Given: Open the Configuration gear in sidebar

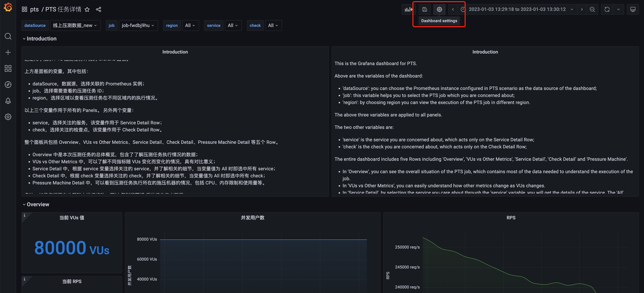Looking at the screenshot, I should pyautogui.click(x=8, y=117).
